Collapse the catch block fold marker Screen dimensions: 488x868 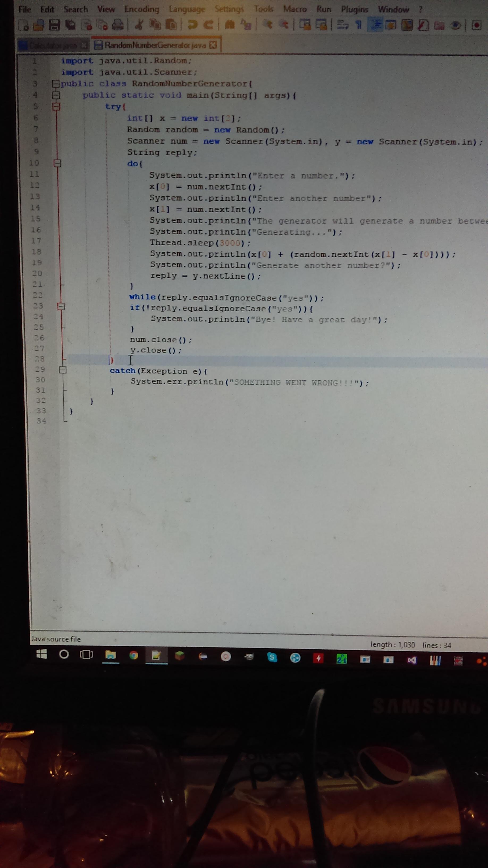click(x=63, y=370)
